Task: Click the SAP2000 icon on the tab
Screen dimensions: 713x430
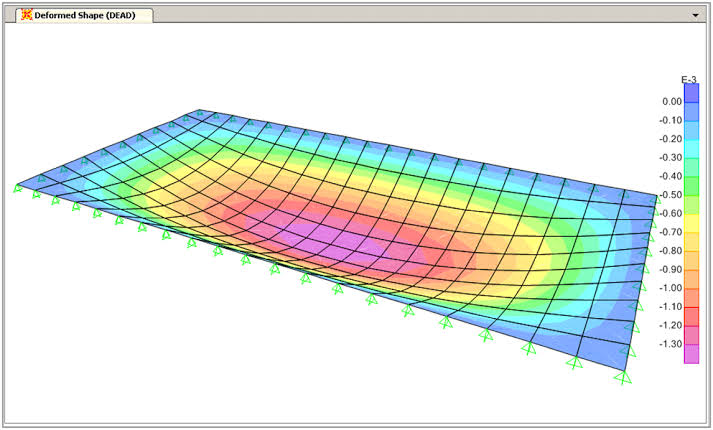Action: (27, 15)
